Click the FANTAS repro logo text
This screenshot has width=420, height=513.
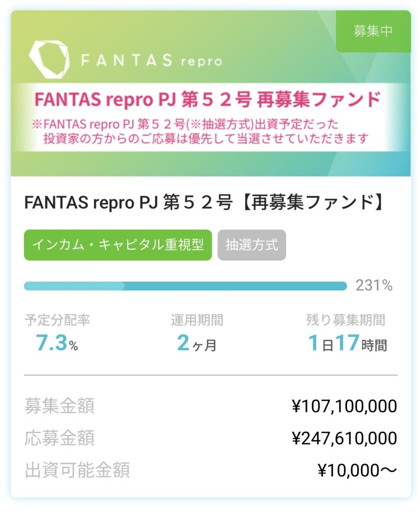pos(151,61)
